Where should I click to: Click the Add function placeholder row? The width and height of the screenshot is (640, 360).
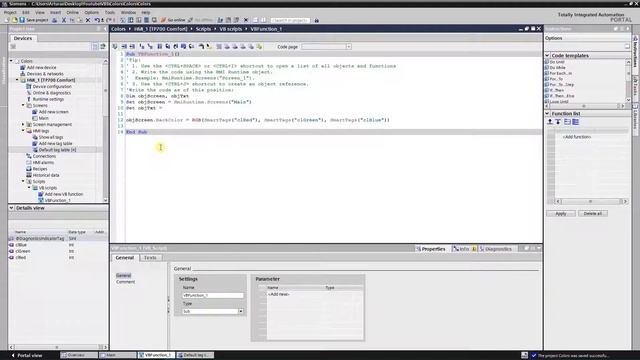coord(576,137)
